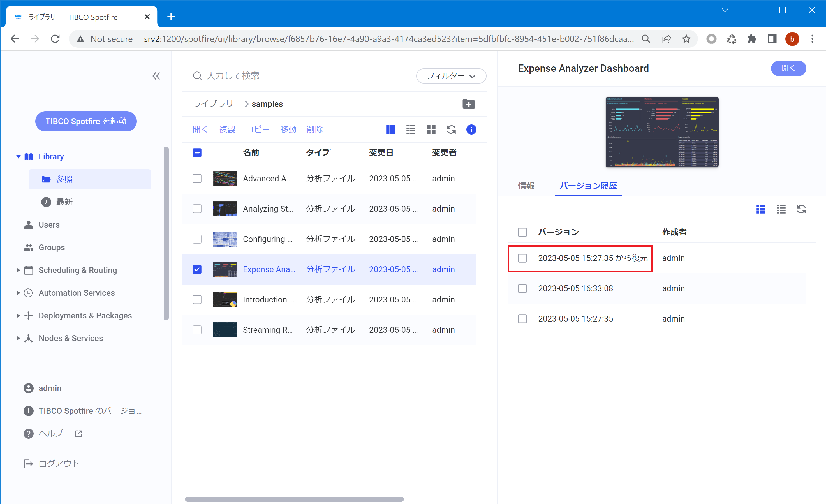Image resolution: width=826 pixels, height=504 pixels.
Task: Go back with browser back arrow
Action: click(15, 39)
